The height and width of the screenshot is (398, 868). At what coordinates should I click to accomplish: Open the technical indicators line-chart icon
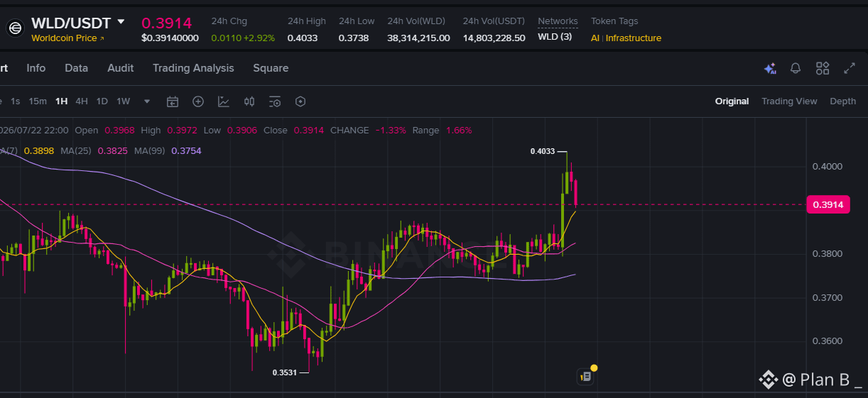pyautogui.click(x=224, y=101)
